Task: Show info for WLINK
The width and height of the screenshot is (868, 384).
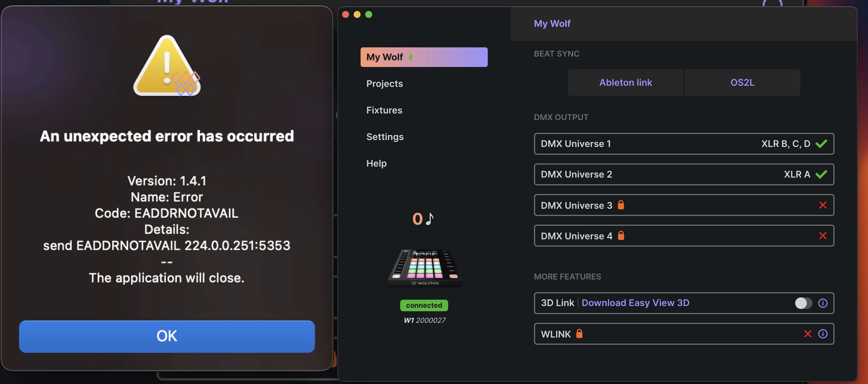Action: coord(823,333)
